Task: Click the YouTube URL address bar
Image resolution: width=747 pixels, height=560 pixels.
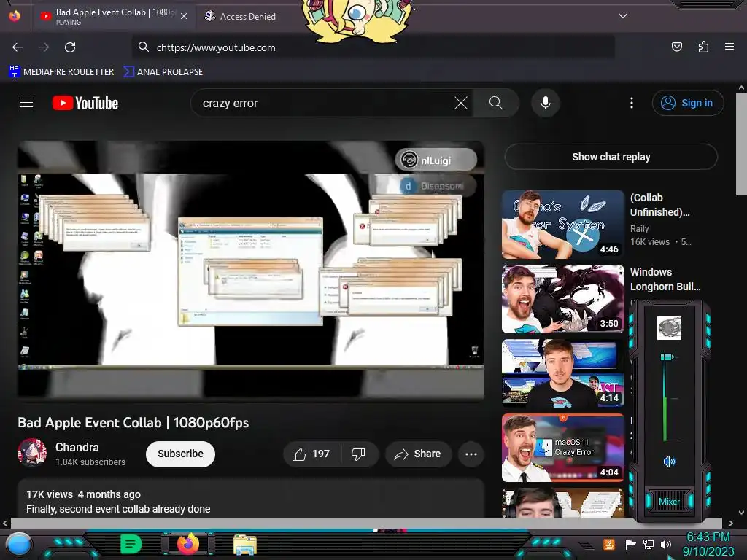Action: pos(373,47)
